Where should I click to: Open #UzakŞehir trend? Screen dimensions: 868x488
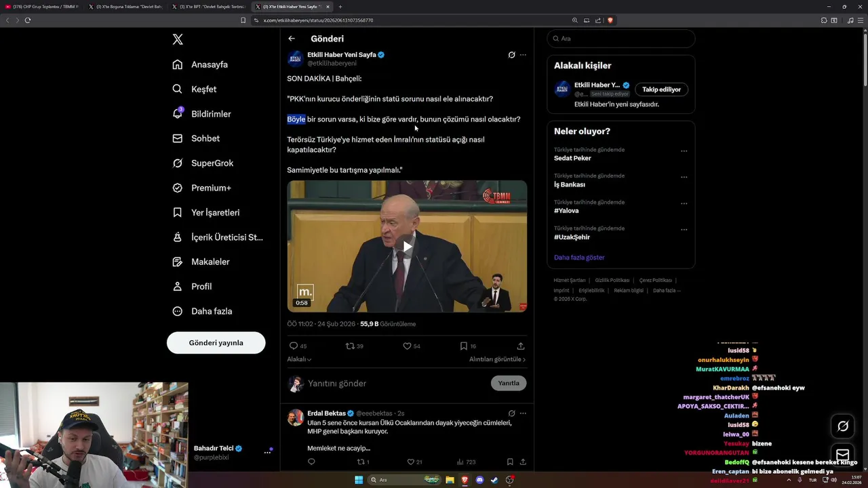click(x=572, y=237)
